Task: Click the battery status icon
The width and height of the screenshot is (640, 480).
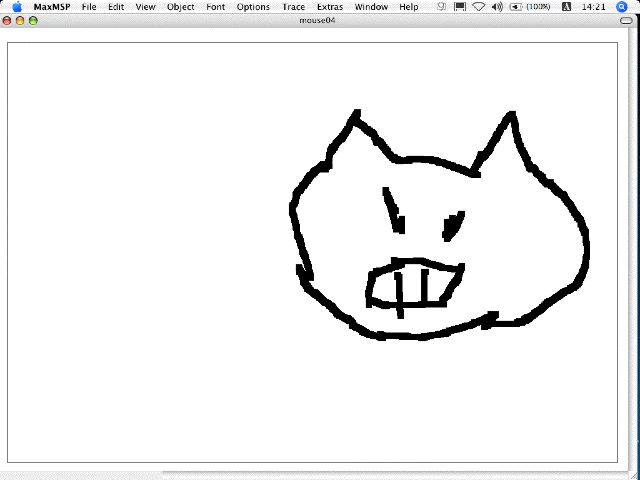Action: pyautogui.click(x=516, y=7)
